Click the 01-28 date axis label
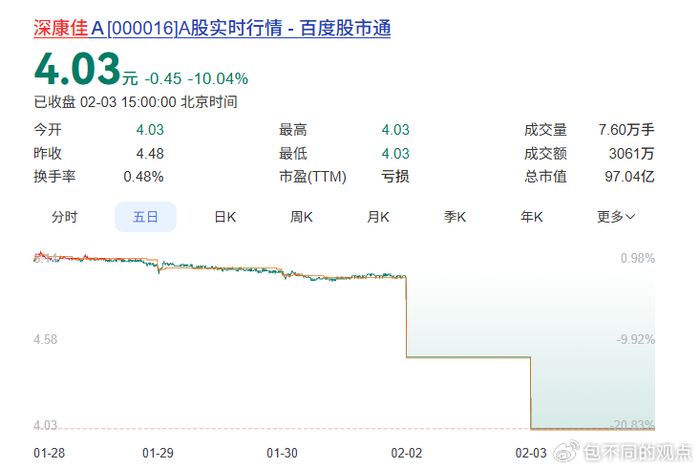 (49, 453)
